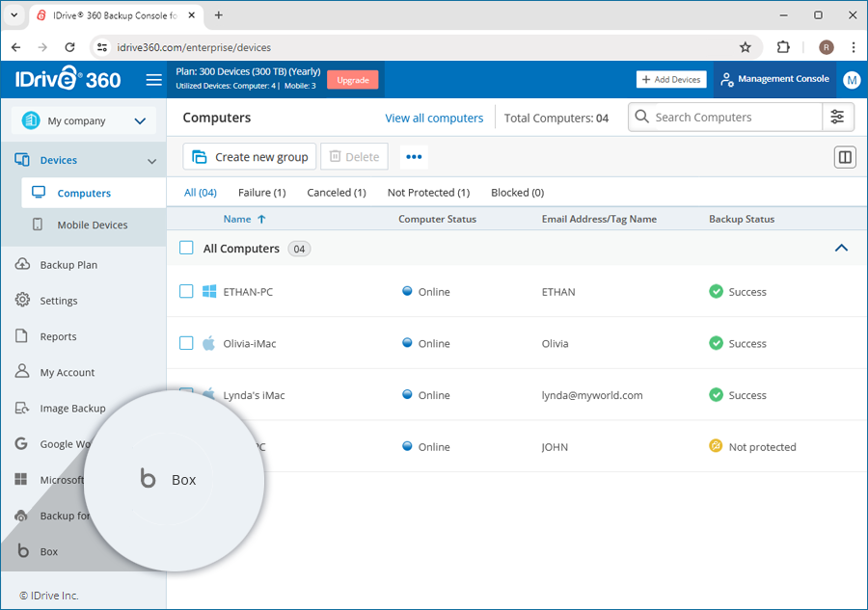Switch to the All (04) tab

[201, 193]
